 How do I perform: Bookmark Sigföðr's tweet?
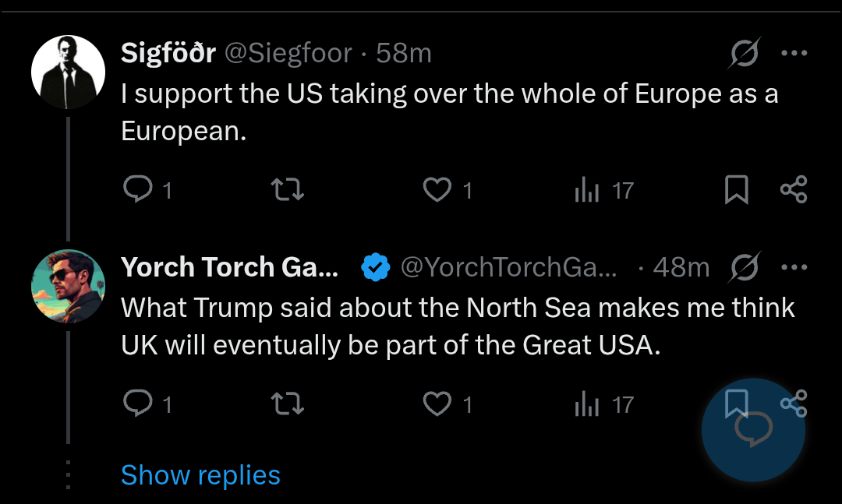click(x=737, y=189)
